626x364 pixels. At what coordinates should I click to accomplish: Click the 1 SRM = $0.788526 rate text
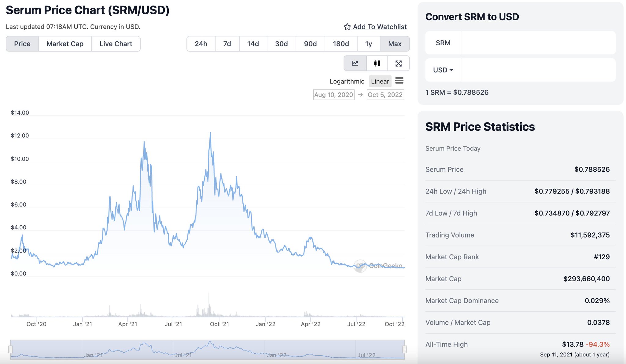(x=457, y=93)
